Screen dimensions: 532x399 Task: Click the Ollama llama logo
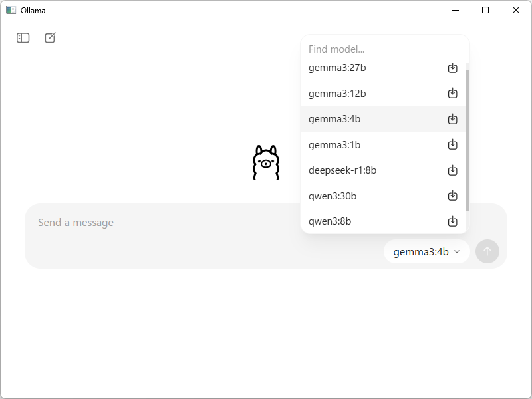click(266, 162)
